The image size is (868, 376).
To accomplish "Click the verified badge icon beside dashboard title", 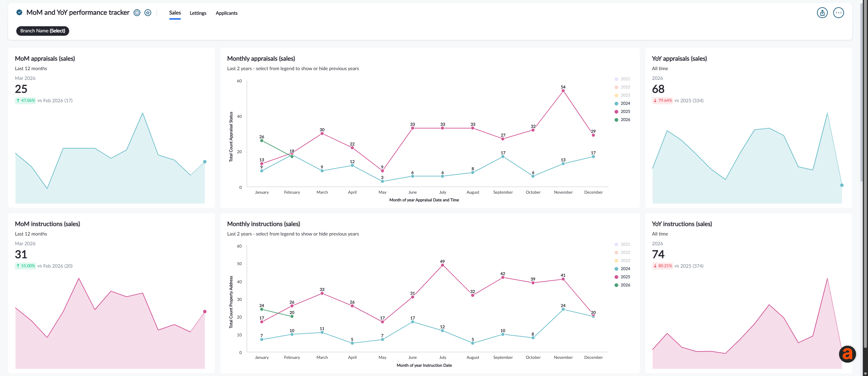I will point(19,12).
